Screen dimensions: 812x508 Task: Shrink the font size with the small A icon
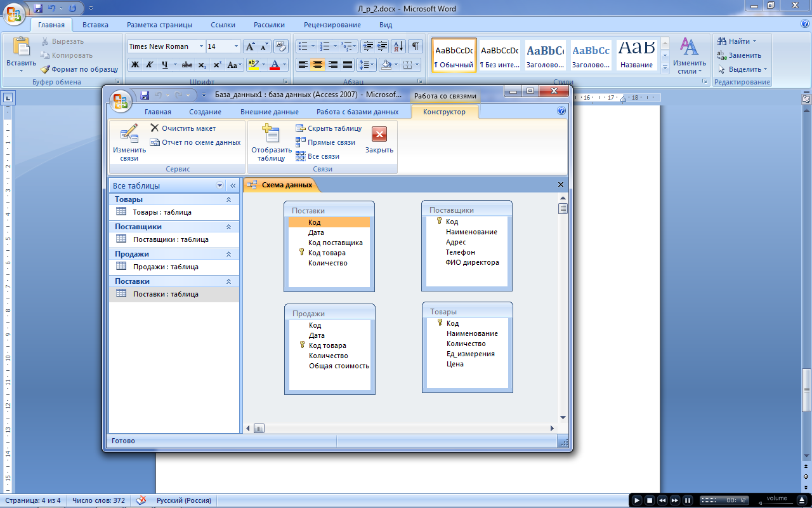pos(264,46)
